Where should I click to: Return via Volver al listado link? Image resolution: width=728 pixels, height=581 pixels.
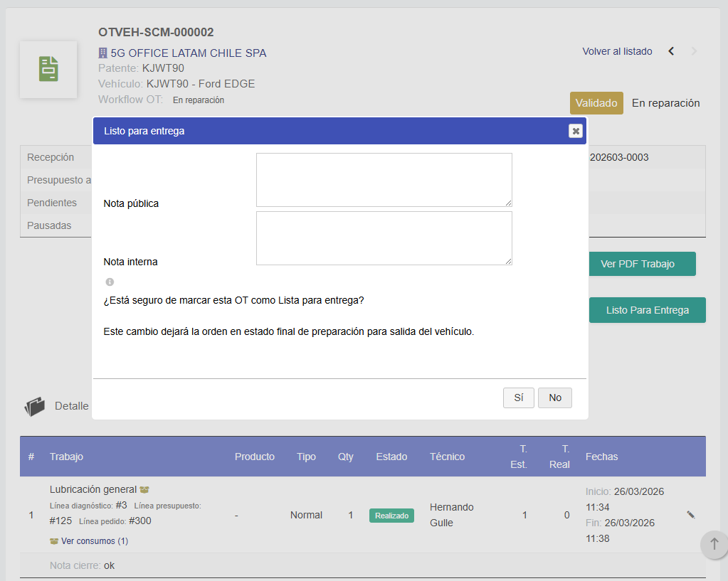[x=617, y=51]
